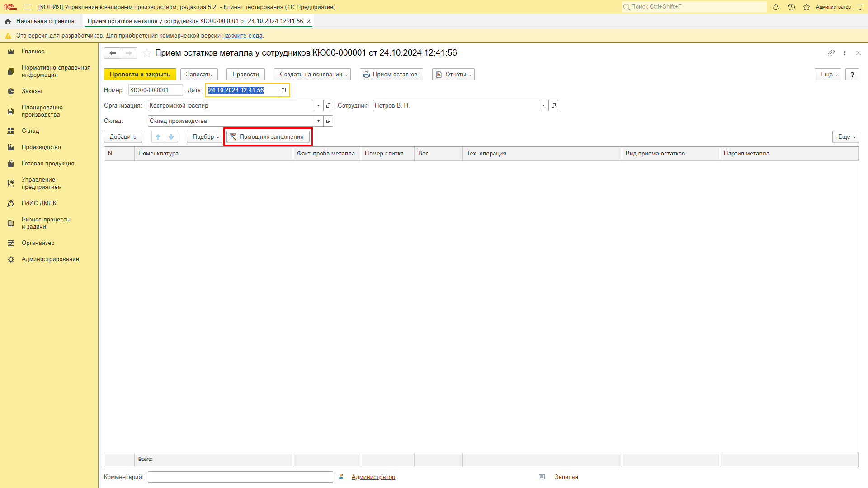Open Бизнес-процессы и задачи section
868x488 pixels.
pos(46,223)
